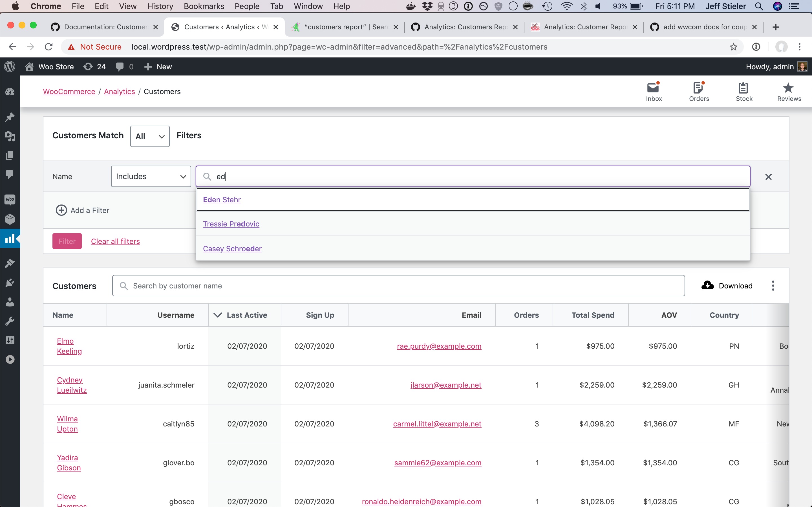Open the Chrome History menu
This screenshot has height=507, width=812.
160,6
